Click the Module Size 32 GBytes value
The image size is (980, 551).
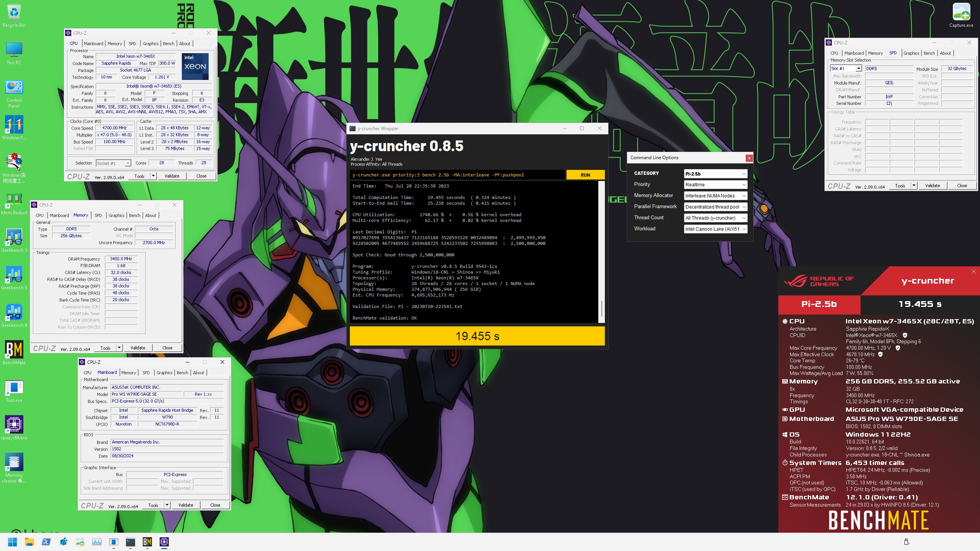(x=957, y=68)
